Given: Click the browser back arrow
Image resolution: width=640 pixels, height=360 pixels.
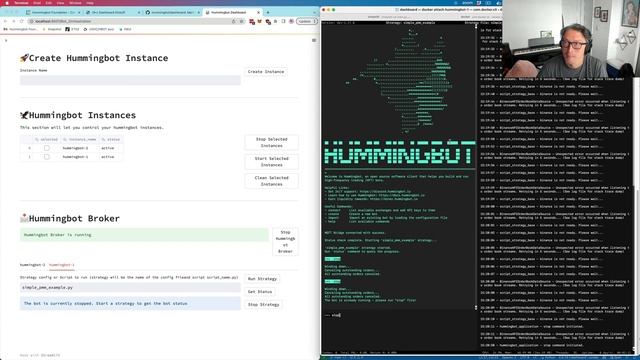Looking at the screenshot, I should (5, 21).
